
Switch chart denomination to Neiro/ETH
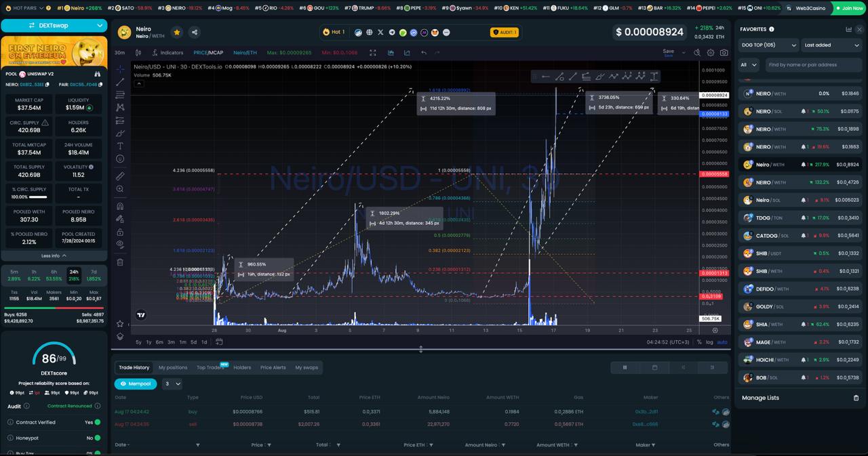245,52
